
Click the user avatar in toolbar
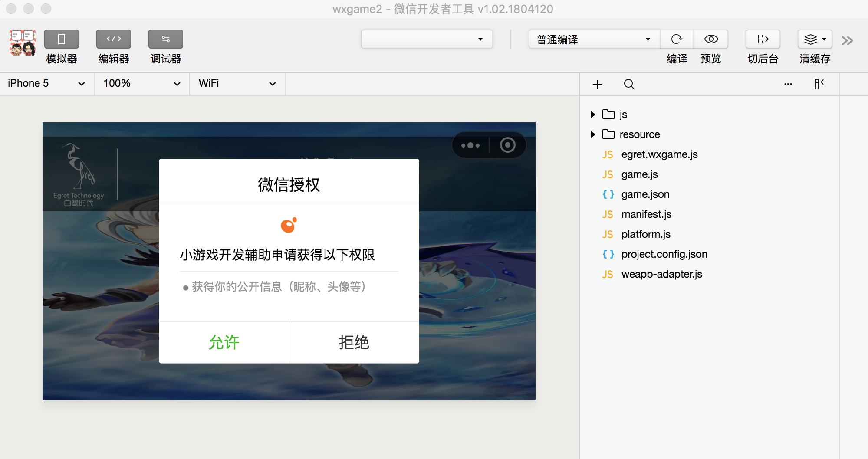click(23, 43)
